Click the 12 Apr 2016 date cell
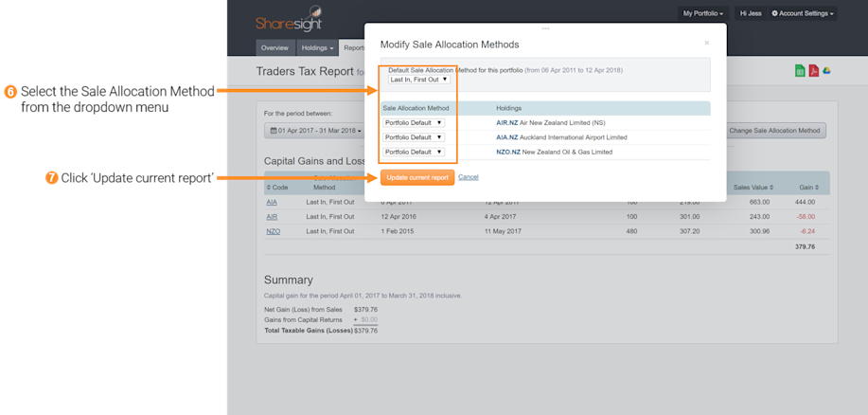 [399, 217]
